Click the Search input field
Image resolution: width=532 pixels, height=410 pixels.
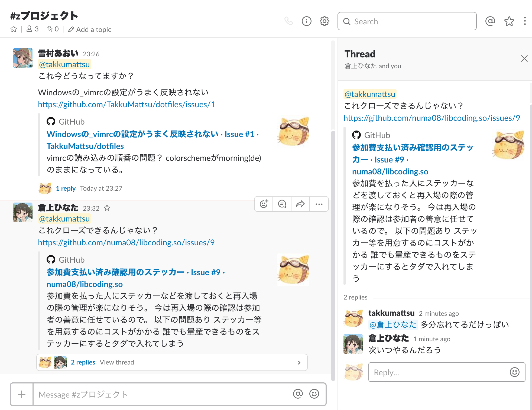[x=407, y=21]
